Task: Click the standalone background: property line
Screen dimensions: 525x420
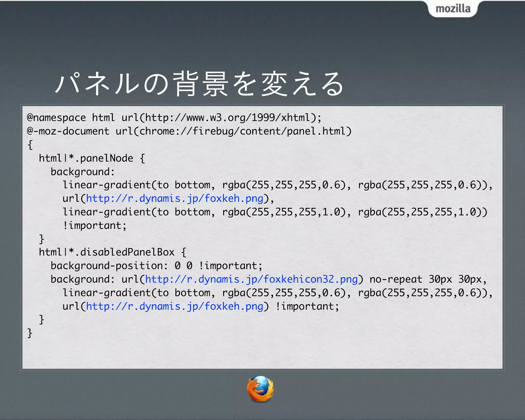Action: (x=83, y=172)
